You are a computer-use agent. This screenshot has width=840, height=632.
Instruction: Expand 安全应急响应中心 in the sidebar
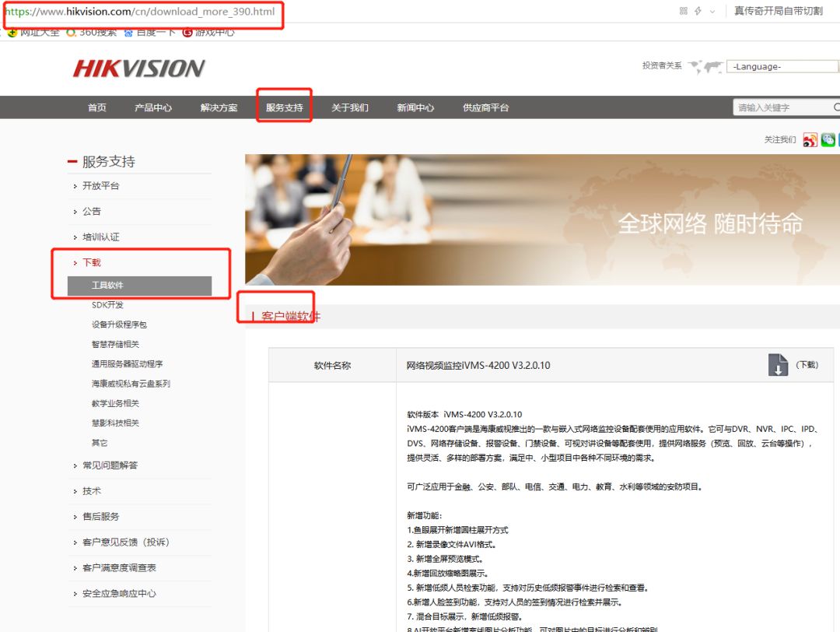[x=119, y=594]
